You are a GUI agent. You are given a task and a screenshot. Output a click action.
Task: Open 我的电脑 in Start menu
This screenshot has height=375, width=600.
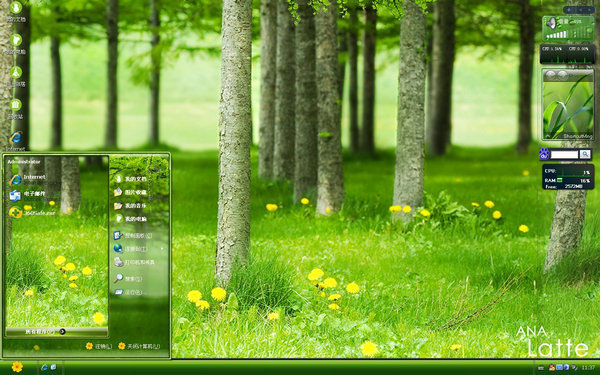[131, 219]
